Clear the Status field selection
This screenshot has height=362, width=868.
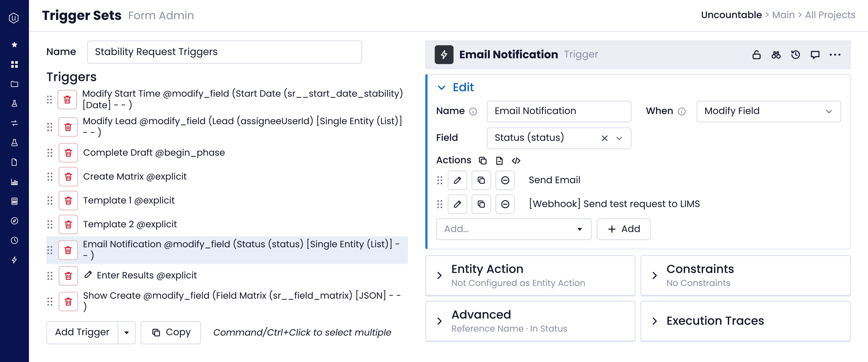[605, 138]
